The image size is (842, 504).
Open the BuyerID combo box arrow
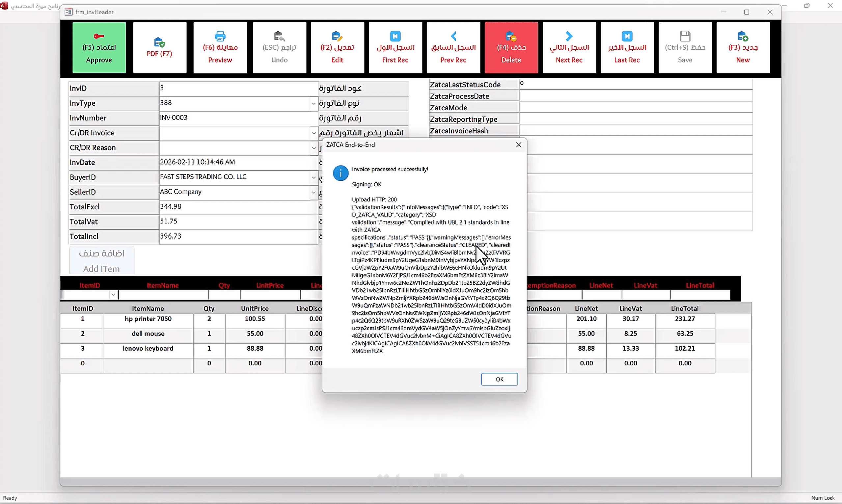point(313,177)
